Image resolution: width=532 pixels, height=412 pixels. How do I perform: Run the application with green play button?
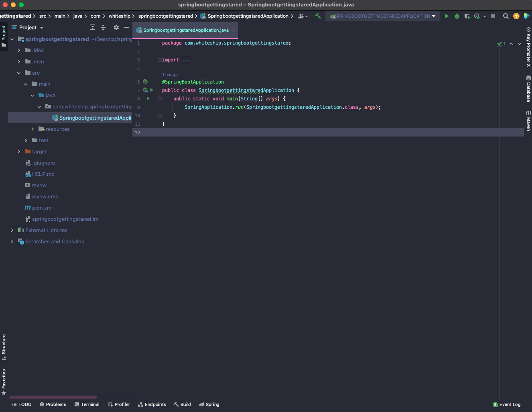(447, 16)
